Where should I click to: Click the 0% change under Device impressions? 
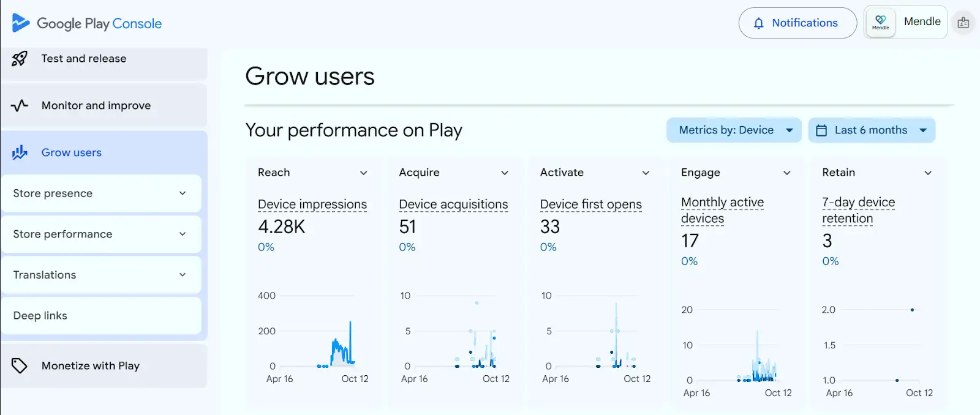pyautogui.click(x=266, y=247)
